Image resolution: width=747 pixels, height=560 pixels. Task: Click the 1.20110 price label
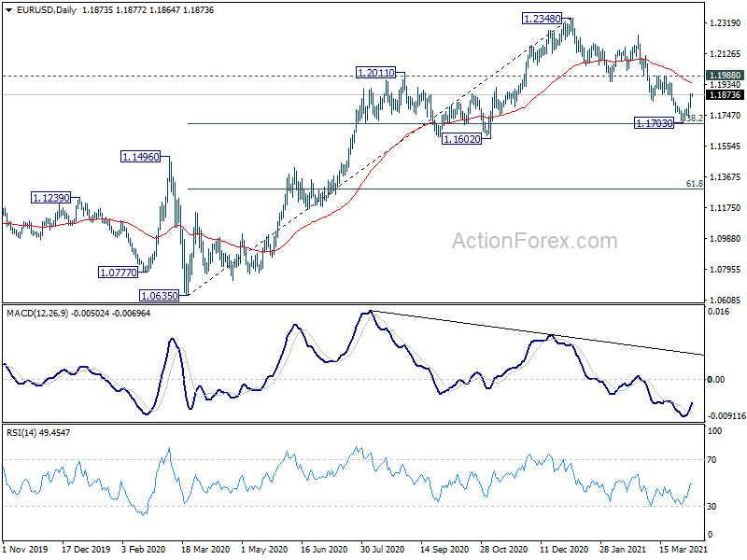point(376,73)
